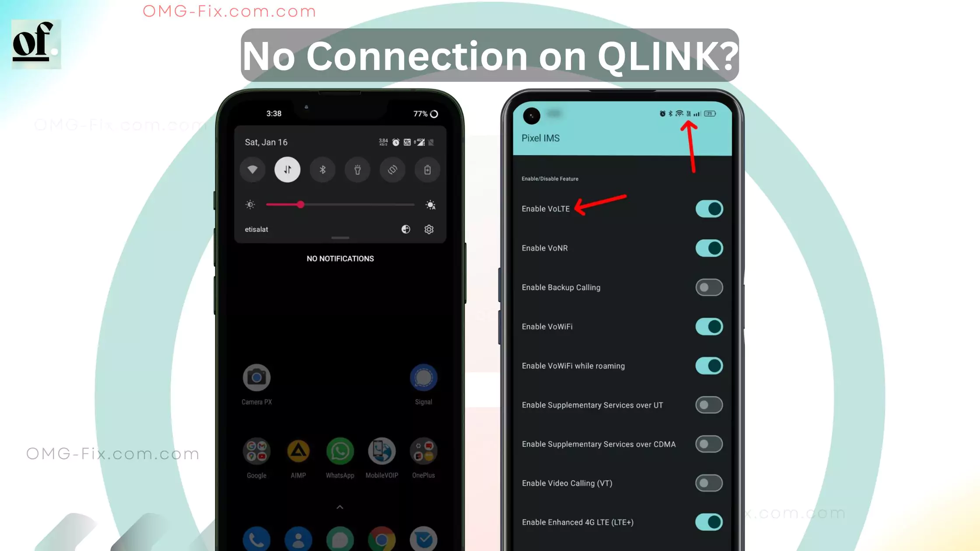Open WhatsApp from app drawer
Screen dimensions: 980x551
point(340,451)
